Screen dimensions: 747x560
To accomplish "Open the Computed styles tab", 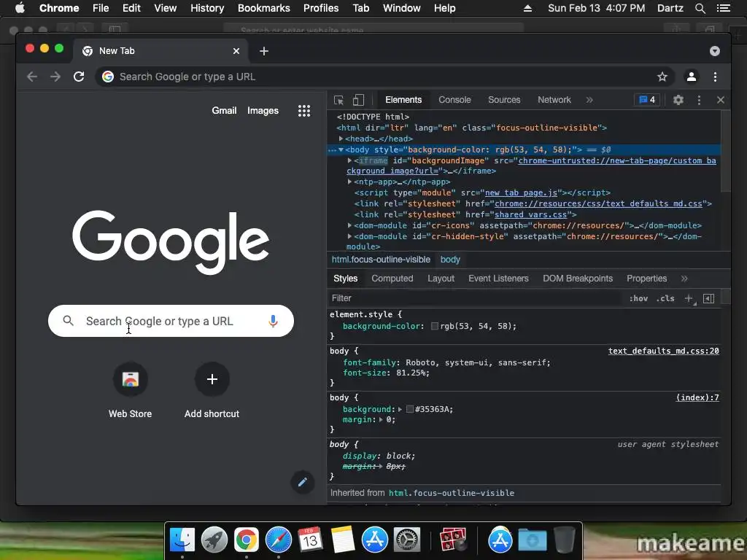I will pos(392,279).
